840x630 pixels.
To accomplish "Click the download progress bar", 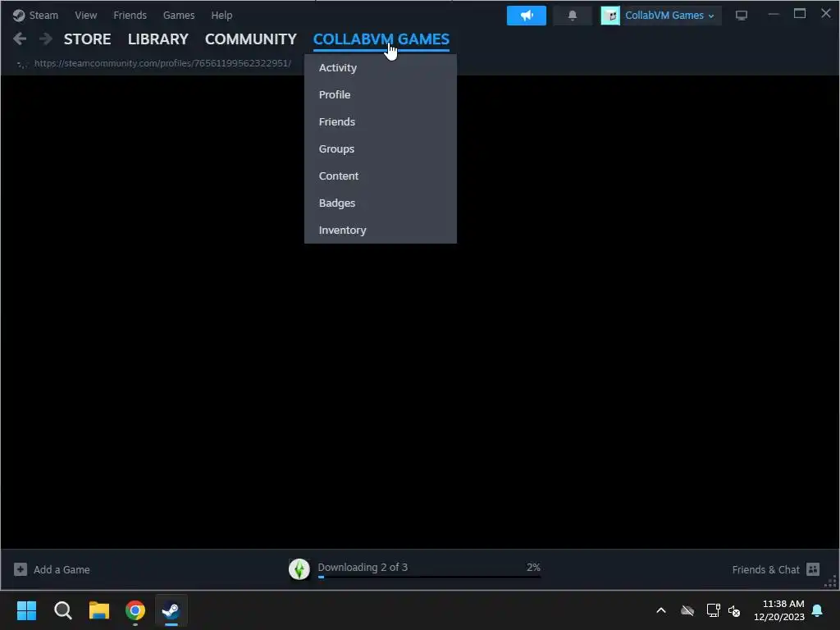I will (429, 577).
